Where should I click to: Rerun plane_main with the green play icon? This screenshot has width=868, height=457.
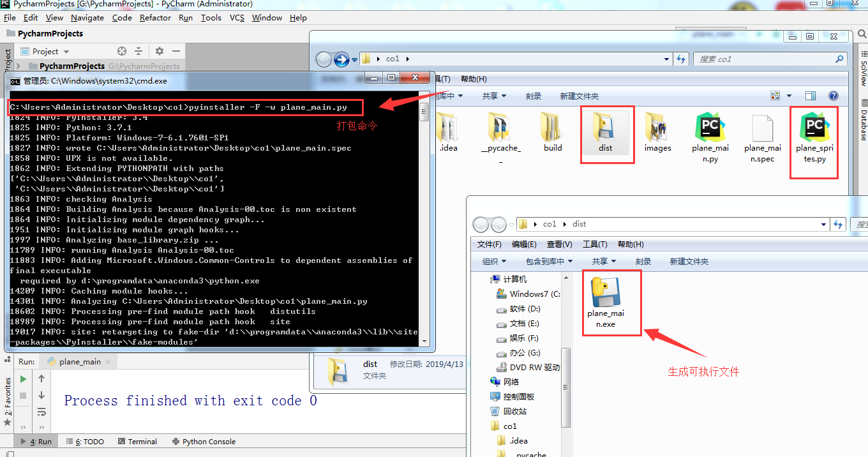[x=23, y=378]
